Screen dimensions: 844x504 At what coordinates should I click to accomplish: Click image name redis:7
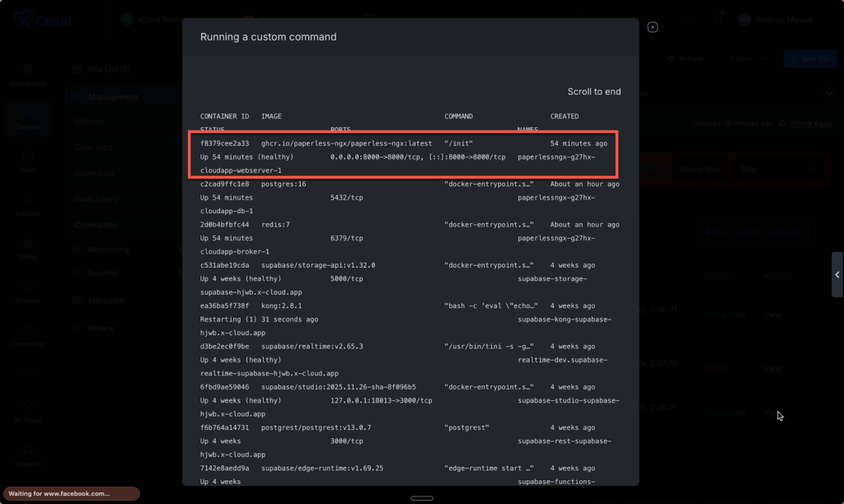point(275,225)
